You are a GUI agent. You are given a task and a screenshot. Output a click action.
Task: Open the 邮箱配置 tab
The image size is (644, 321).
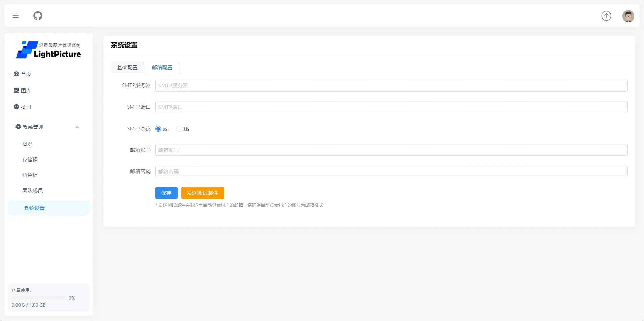click(x=162, y=67)
